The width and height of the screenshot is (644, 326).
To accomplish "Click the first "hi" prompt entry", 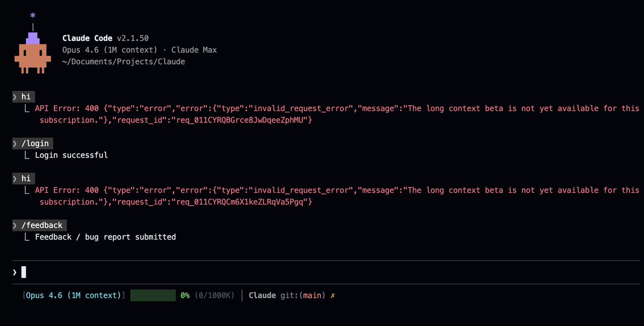I will click(23, 97).
